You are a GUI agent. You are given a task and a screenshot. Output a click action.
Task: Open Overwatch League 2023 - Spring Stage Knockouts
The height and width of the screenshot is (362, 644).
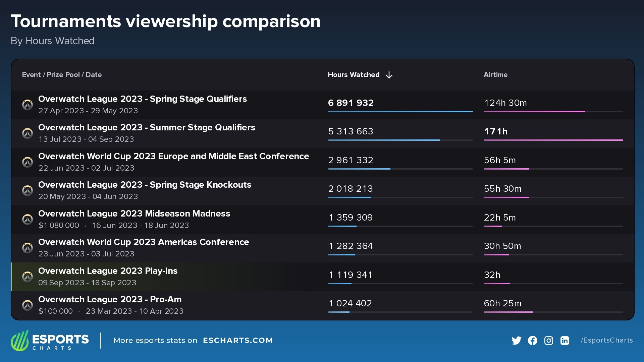145,185
